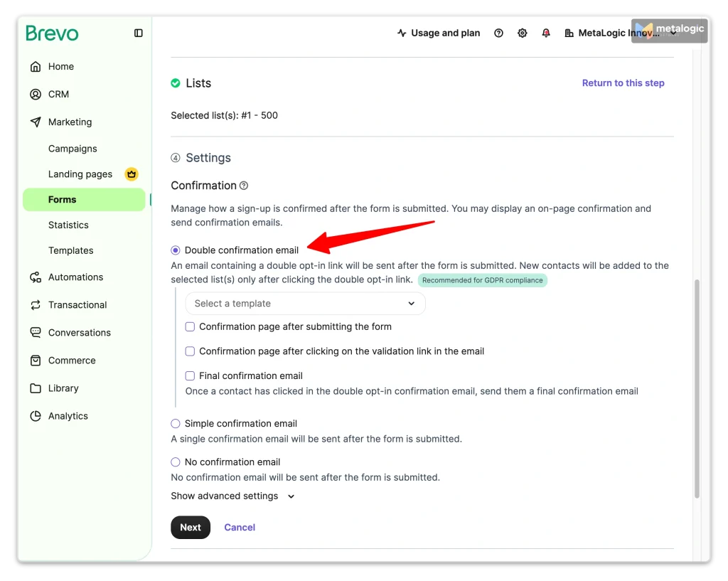Go to Landing pages
Image resolution: width=728 pixels, height=581 pixels.
click(x=80, y=174)
